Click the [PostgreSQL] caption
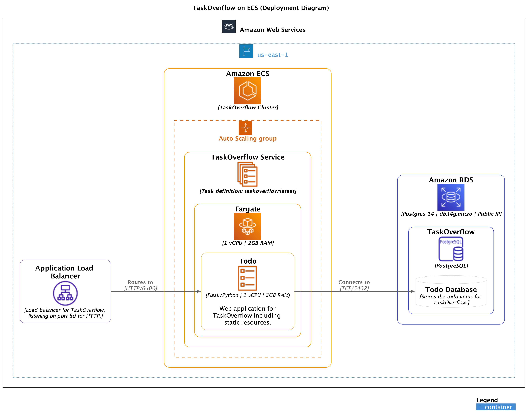 pos(451,266)
